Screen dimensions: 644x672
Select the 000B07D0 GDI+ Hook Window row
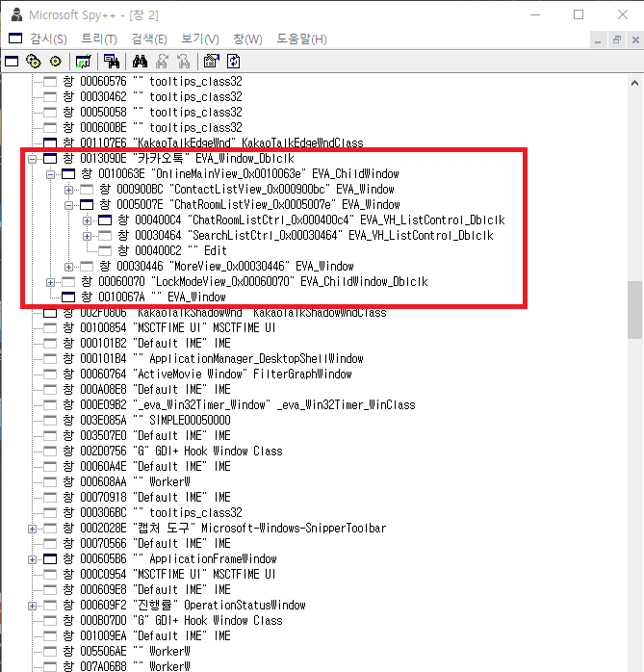[172, 621]
